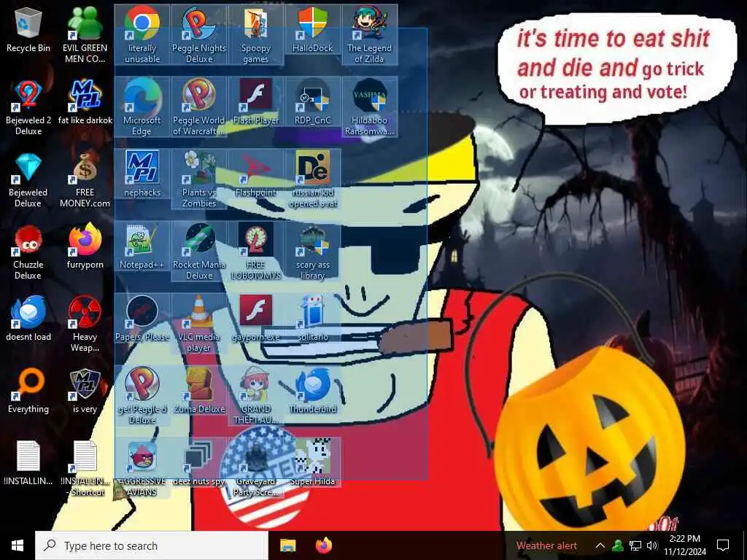The image size is (747, 560).
Task: Launch Peggle World of Warcraft icon
Action: tap(199, 107)
